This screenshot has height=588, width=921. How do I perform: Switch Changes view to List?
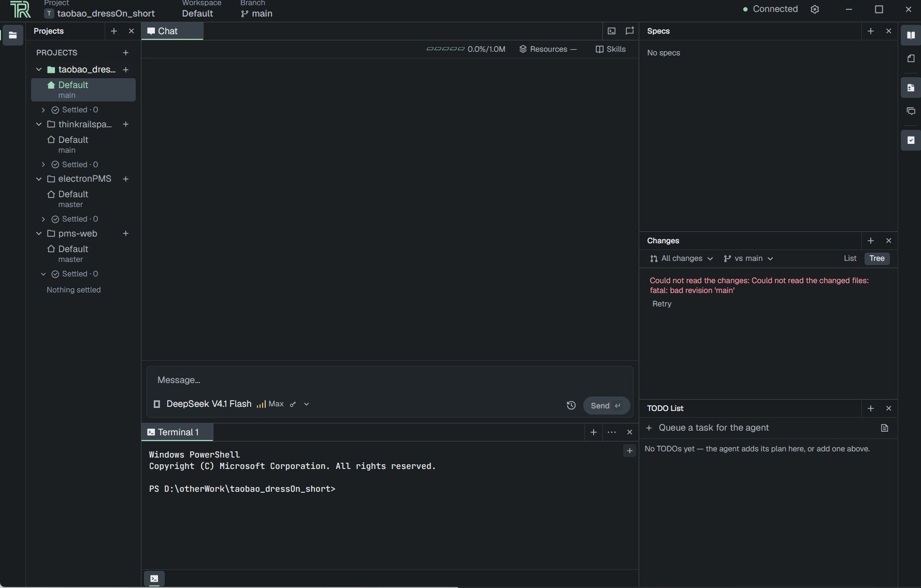click(x=850, y=258)
